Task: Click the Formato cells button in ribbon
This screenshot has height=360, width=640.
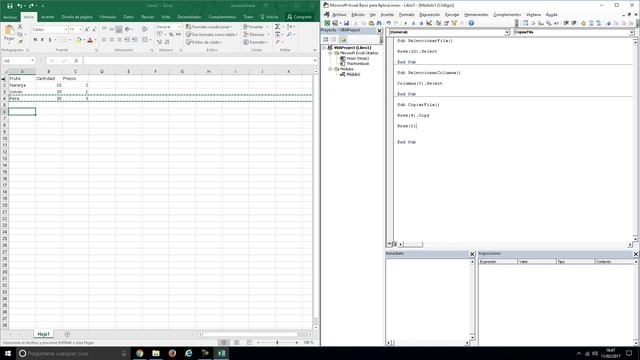Action: 256,42
